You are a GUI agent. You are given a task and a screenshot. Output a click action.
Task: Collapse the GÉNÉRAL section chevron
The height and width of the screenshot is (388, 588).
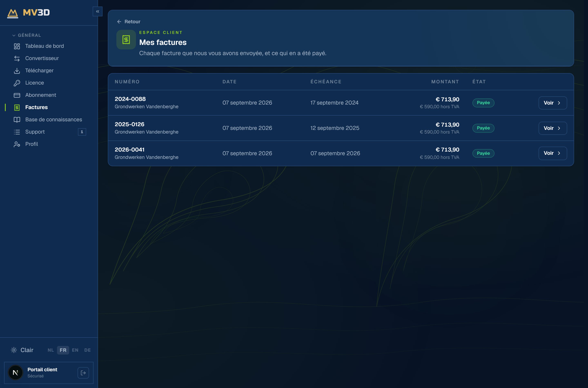click(14, 35)
